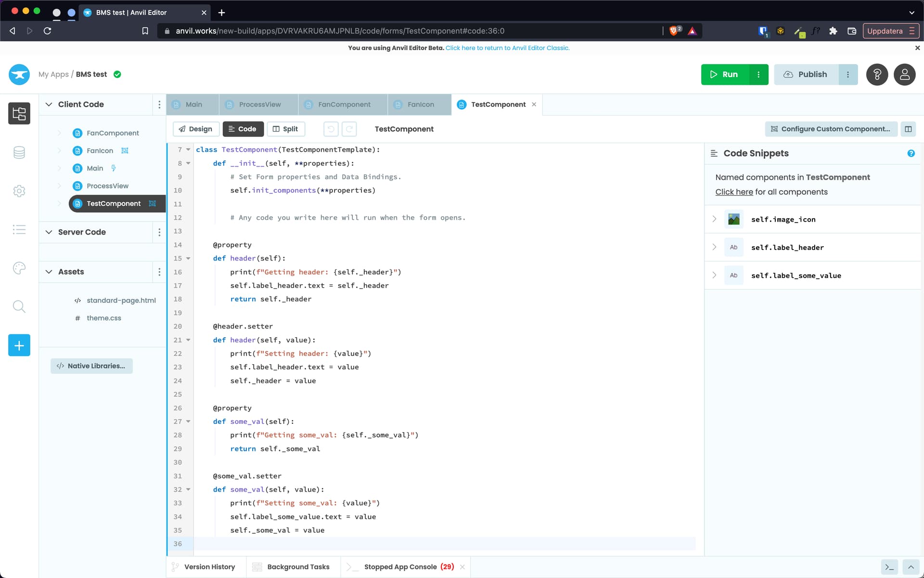The height and width of the screenshot is (578, 924).
Task: Open the user account menu
Action: coord(905,75)
